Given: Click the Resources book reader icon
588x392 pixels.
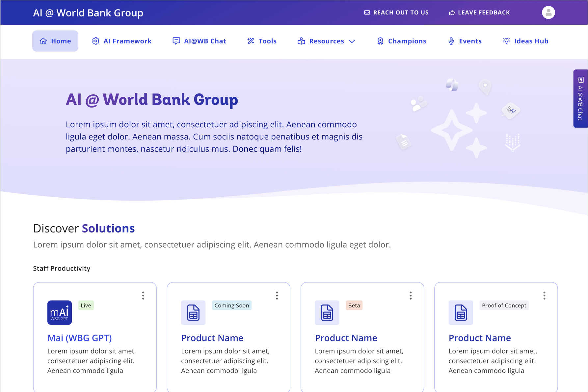Looking at the screenshot, I should coord(301,41).
